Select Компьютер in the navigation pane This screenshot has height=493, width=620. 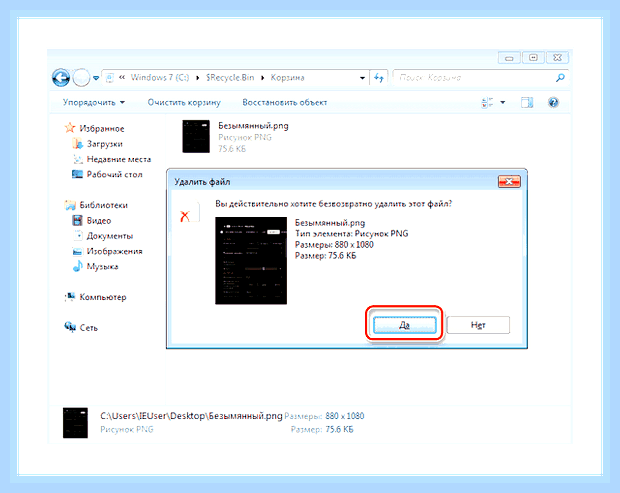pos(103,297)
